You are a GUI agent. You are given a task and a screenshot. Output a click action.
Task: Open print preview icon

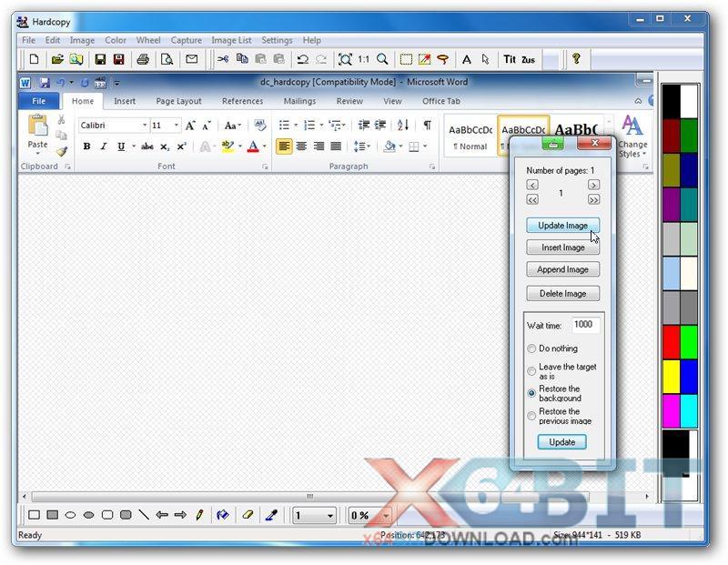167,59
